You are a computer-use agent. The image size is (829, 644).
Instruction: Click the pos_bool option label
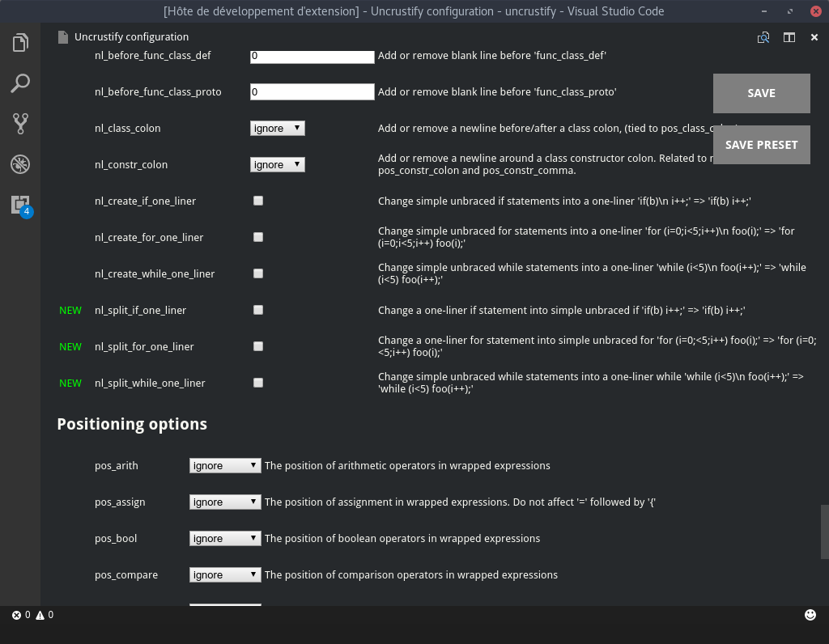(116, 539)
